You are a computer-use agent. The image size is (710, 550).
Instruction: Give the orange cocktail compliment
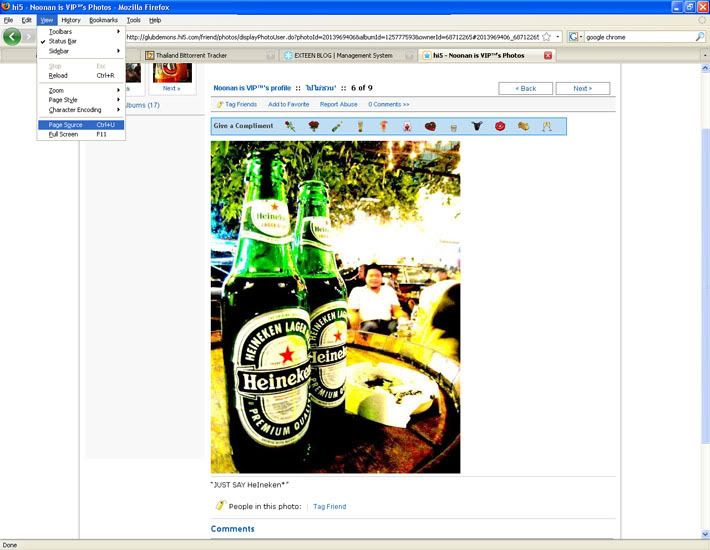coord(384,126)
